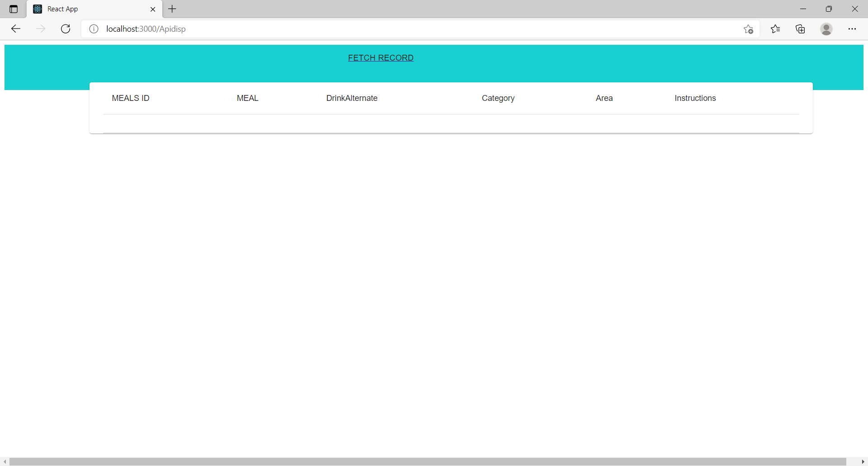Restore down the browser window

[x=829, y=9]
